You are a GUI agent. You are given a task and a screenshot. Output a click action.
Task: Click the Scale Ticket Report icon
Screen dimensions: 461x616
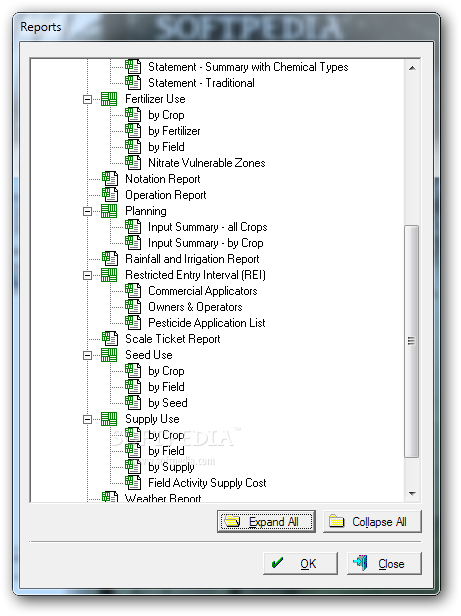pos(110,339)
